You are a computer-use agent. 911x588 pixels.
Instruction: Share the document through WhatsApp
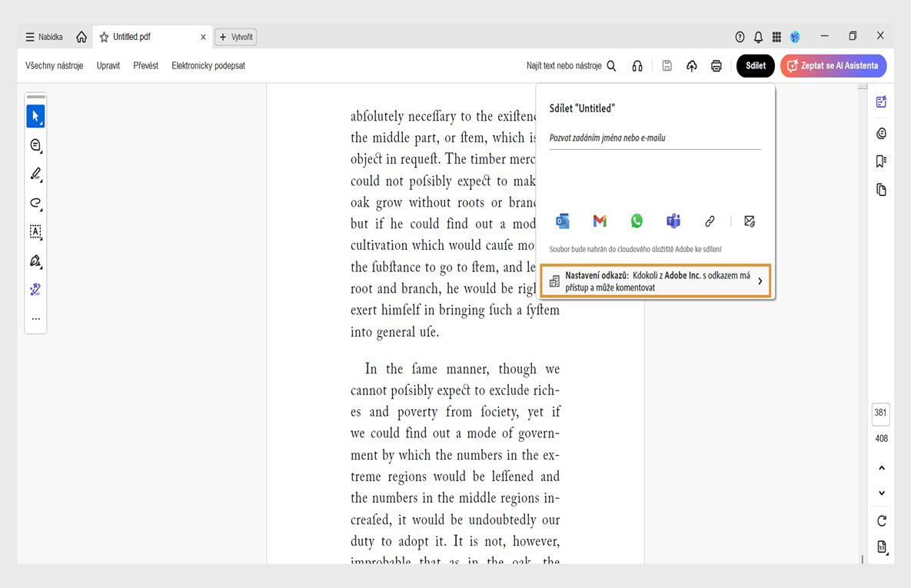click(x=637, y=221)
